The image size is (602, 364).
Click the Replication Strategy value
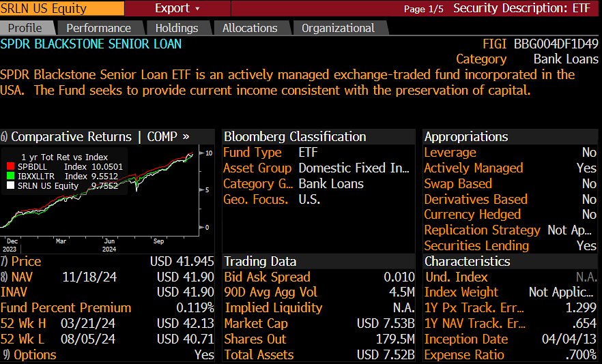pyautogui.click(x=570, y=230)
